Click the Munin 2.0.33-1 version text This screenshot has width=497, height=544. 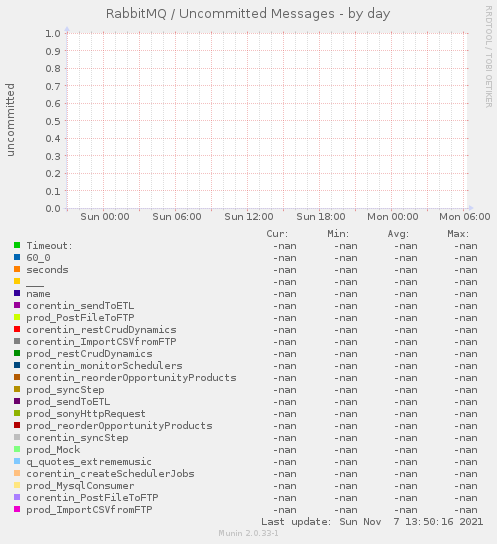tap(248, 533)
